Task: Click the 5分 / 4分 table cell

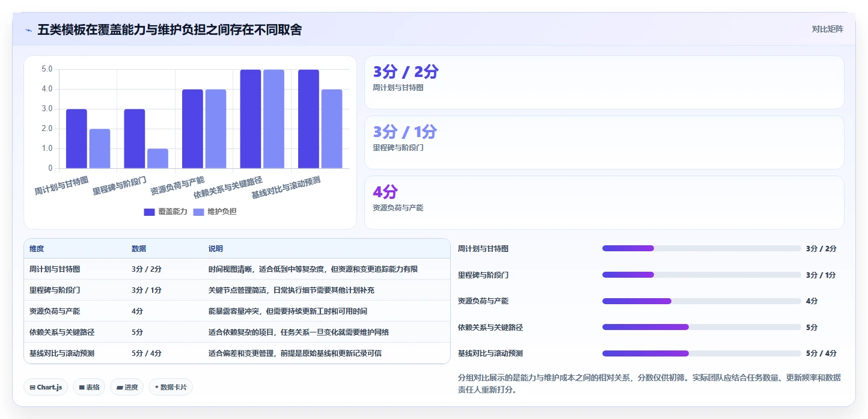Action: (x=147, y=353)
